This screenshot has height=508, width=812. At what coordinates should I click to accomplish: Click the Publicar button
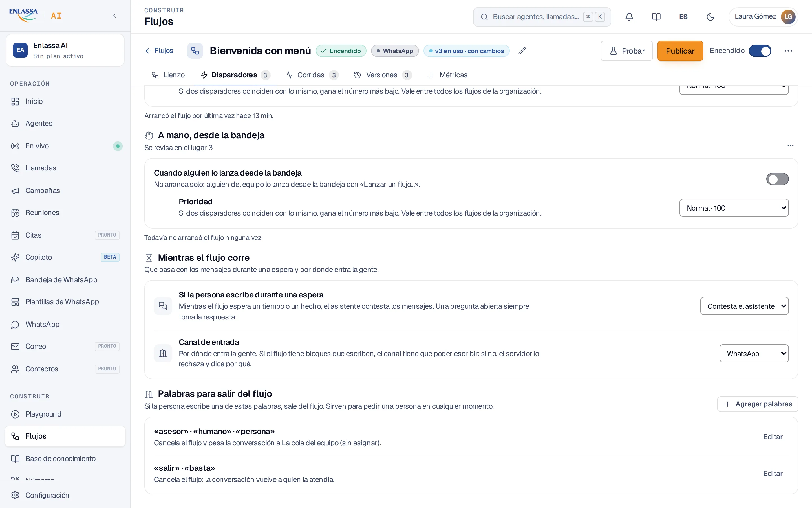tap(680, 51)
